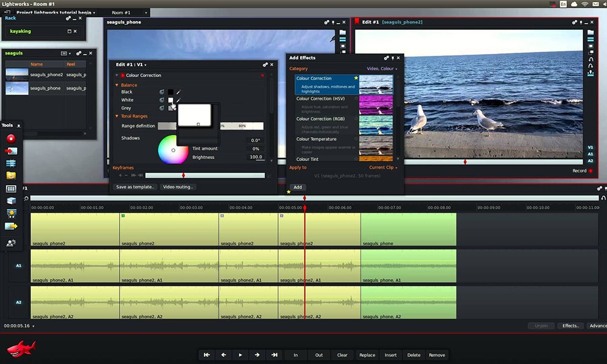
Task: Open the Current Clip apply-to dropdown
Action: [x=383, y=167]
